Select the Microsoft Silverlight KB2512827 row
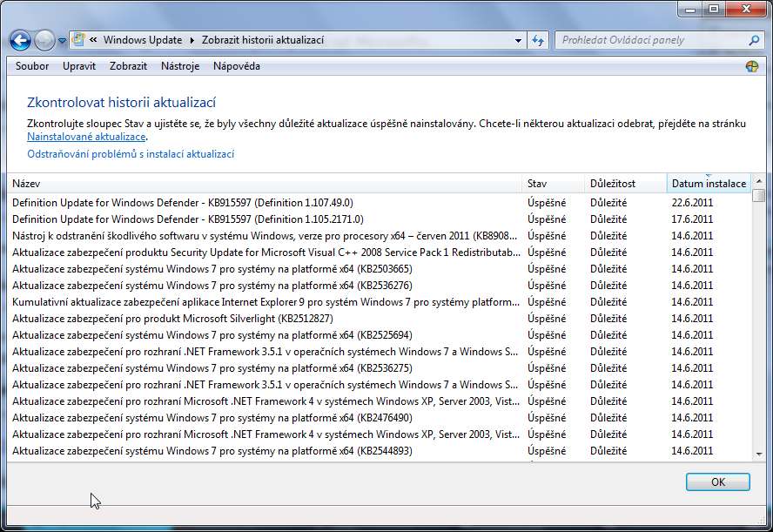Viewport: 773px width, 532px height. [x=380, y=319]
